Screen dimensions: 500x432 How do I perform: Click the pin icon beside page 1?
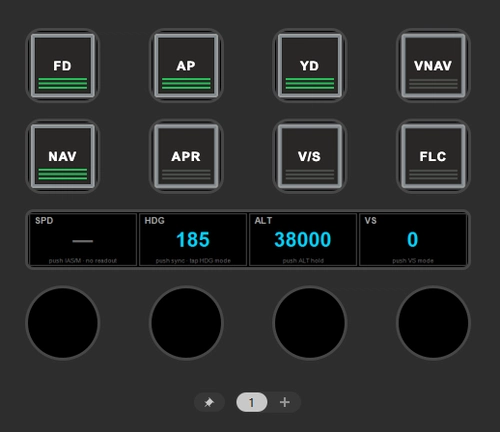tap(209, 402)
